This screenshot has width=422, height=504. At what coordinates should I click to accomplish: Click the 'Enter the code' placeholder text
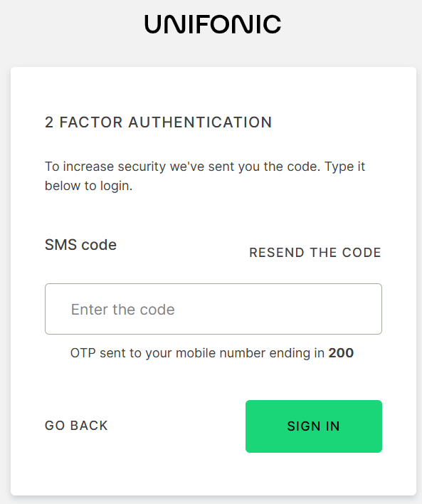coord(123,310)
